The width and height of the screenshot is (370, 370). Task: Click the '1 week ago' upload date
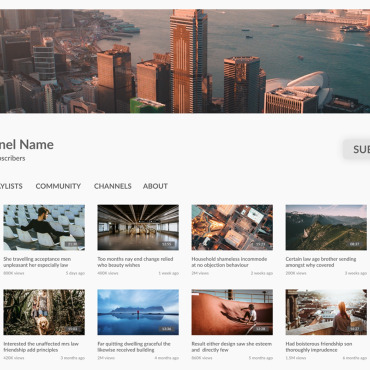(168, 273)
